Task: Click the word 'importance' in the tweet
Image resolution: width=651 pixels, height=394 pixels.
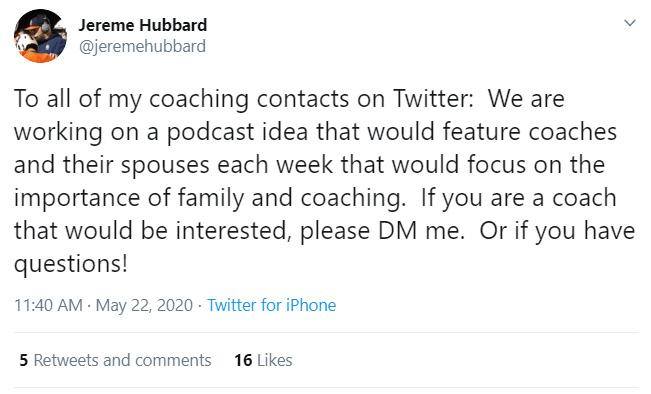Action: pyautogui.click(x=77, y=198)
